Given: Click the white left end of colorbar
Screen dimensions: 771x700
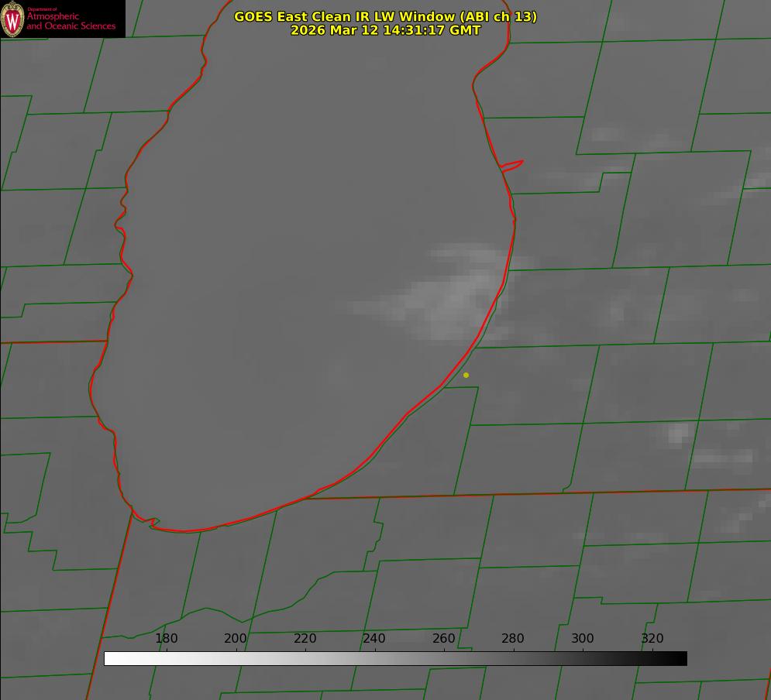Looking at the screenshot, I should coord(110,658).
